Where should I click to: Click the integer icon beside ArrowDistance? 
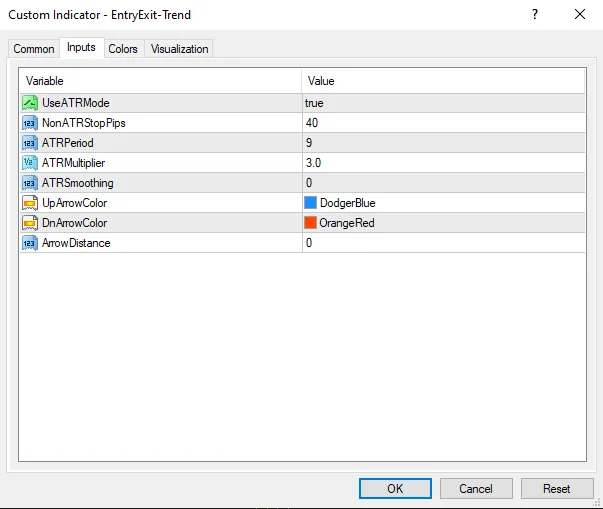point(30,243)
